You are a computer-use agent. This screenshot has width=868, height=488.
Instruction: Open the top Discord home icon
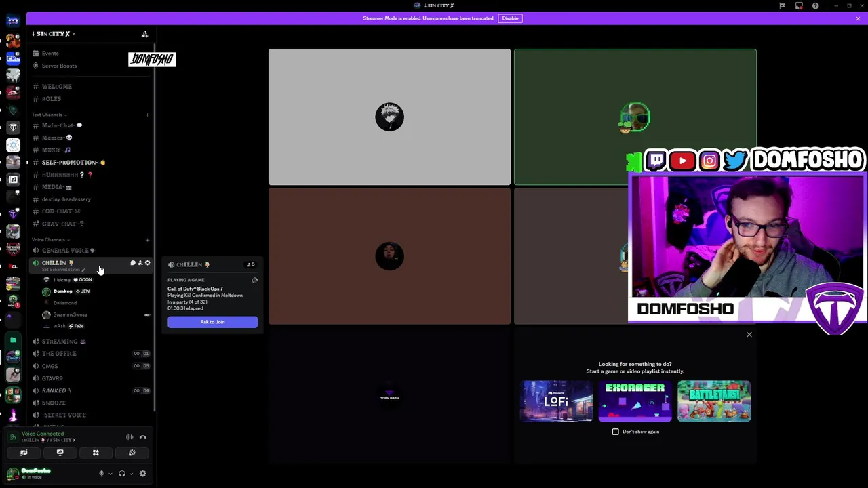[x=13, y=21]
